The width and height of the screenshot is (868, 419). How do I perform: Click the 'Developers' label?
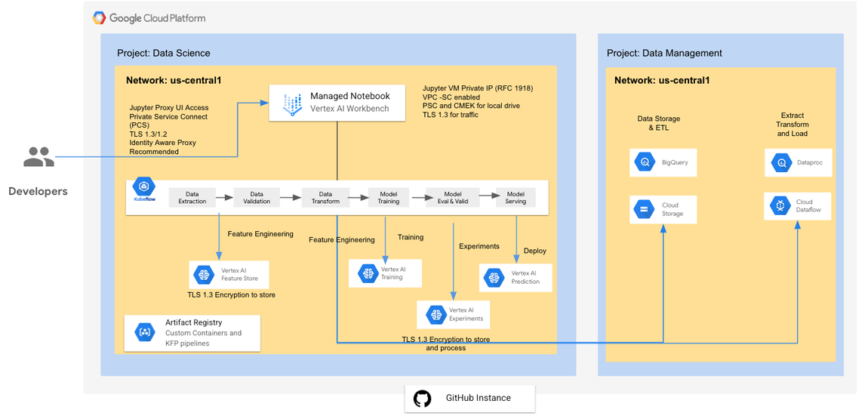tap(38, 192)
